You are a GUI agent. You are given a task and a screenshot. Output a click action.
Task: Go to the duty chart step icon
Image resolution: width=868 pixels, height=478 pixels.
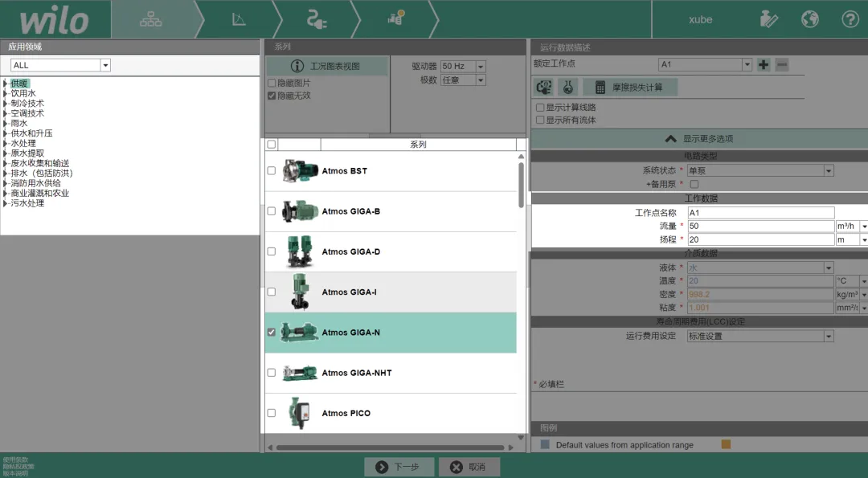(239, 19)
